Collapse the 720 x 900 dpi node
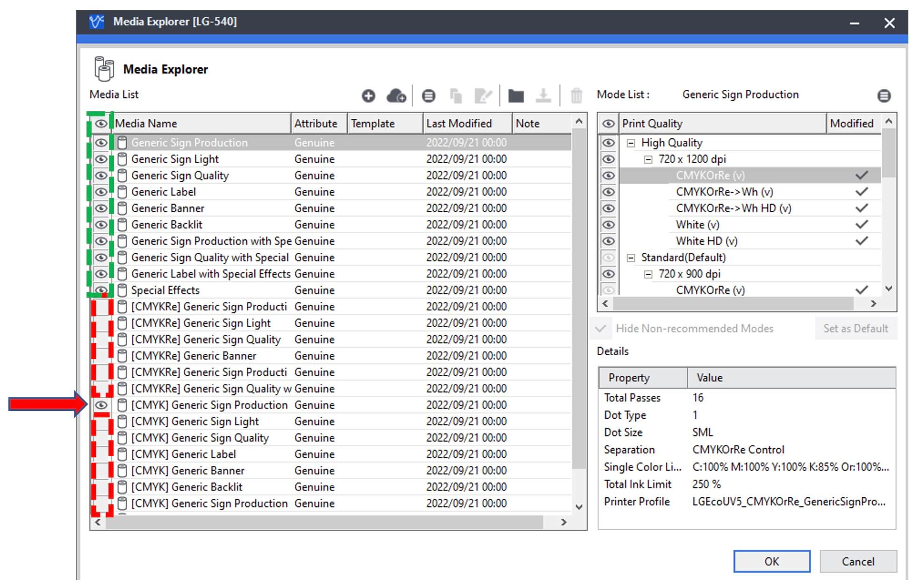This screenshot has width=921, height=588. click(x=648, y=274)
